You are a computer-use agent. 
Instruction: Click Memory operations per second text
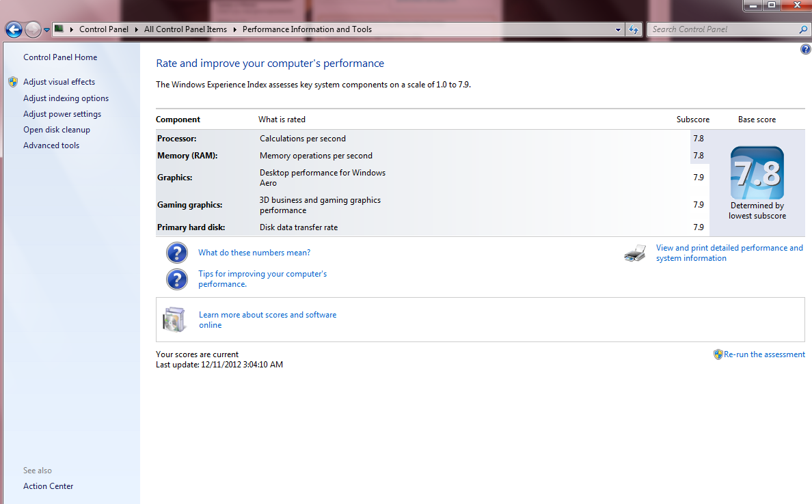pyautogui.click(x=316, y=156)
